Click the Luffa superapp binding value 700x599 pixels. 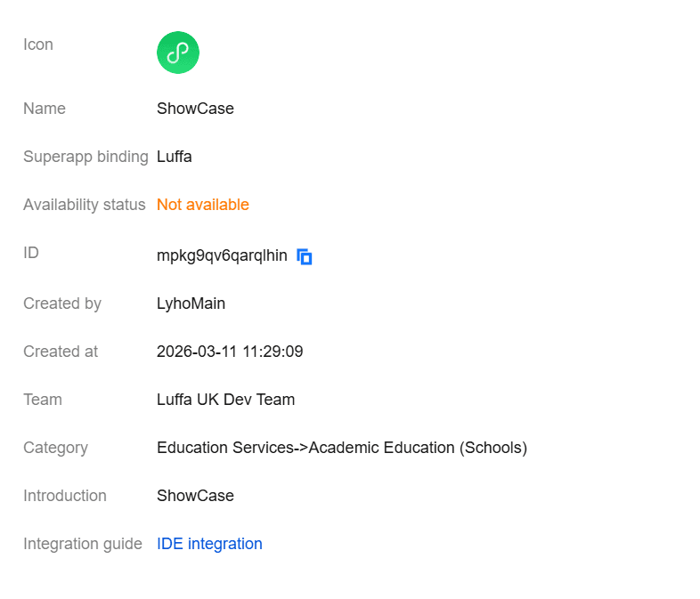tap(175, 157)
